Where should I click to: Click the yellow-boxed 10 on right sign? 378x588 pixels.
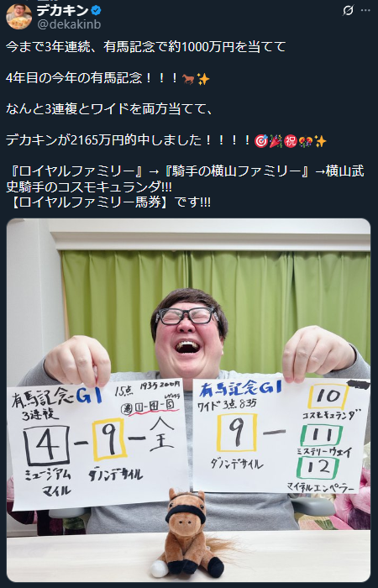pyautogui.click(x=328, y=396)
